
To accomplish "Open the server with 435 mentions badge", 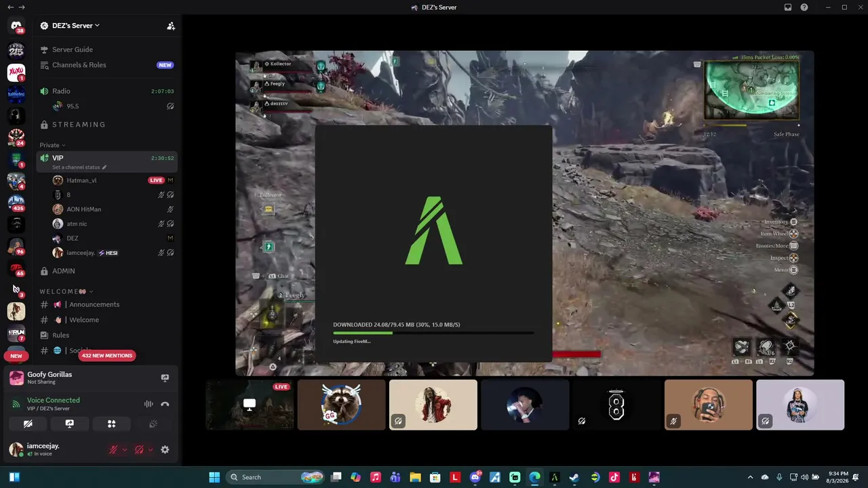I will (x=16, y=202).
